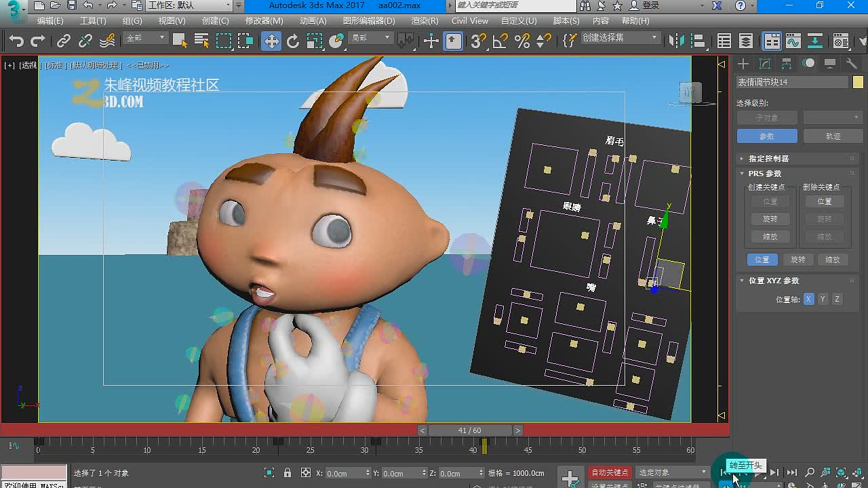Click the Undo arrow icon

tap(16, 41)
